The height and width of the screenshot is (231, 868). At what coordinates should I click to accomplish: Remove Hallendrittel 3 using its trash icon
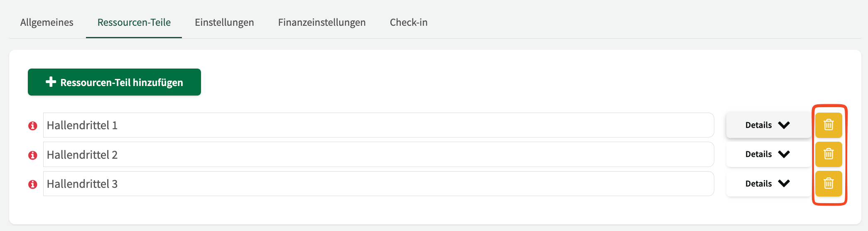click(x=828, y=183)
